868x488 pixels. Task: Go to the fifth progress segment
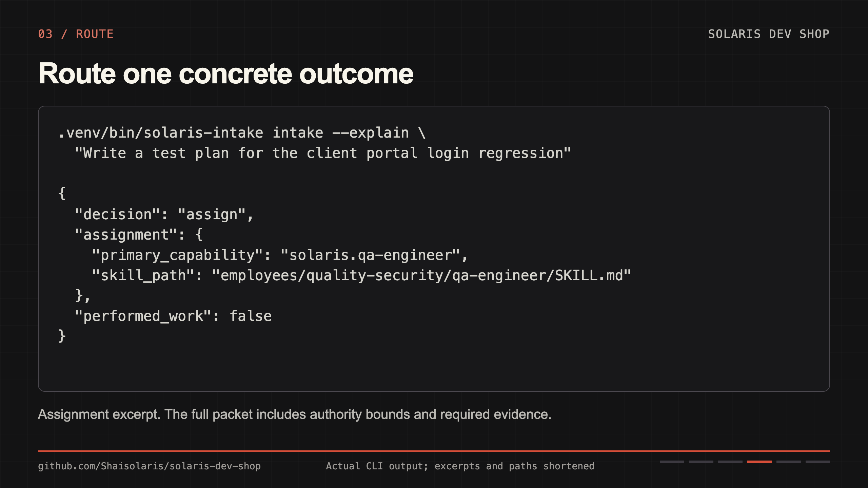788,462
